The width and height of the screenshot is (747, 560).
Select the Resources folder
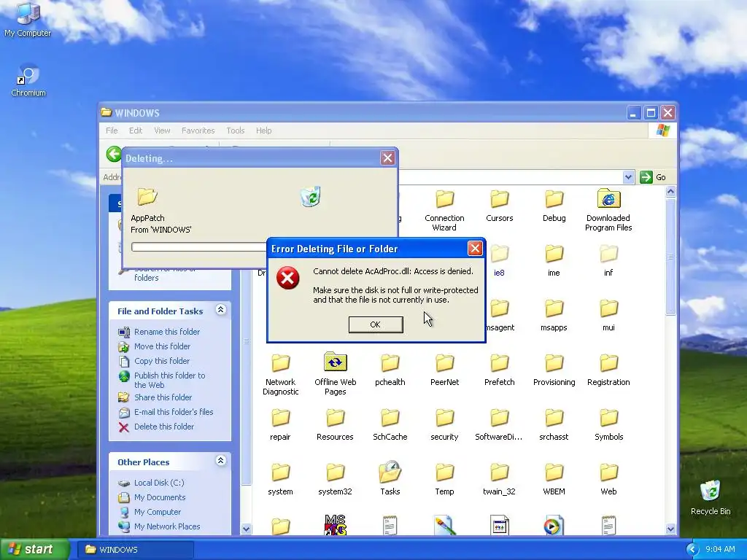pyautogui.click(x=336, y=425)
